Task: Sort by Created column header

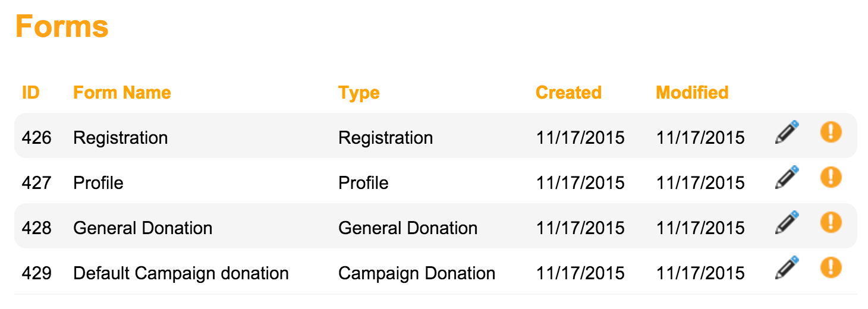Action: (x=569, y=93)
